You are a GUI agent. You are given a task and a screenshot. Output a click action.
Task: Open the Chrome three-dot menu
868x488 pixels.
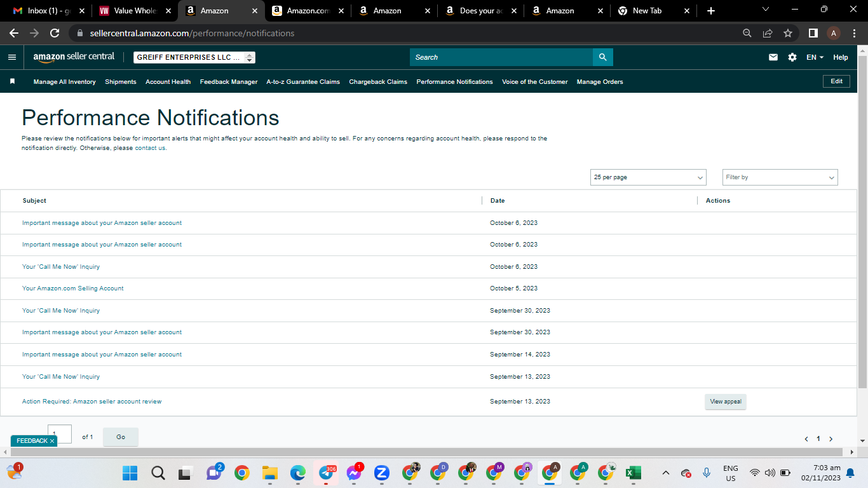(x=855, y=33)
